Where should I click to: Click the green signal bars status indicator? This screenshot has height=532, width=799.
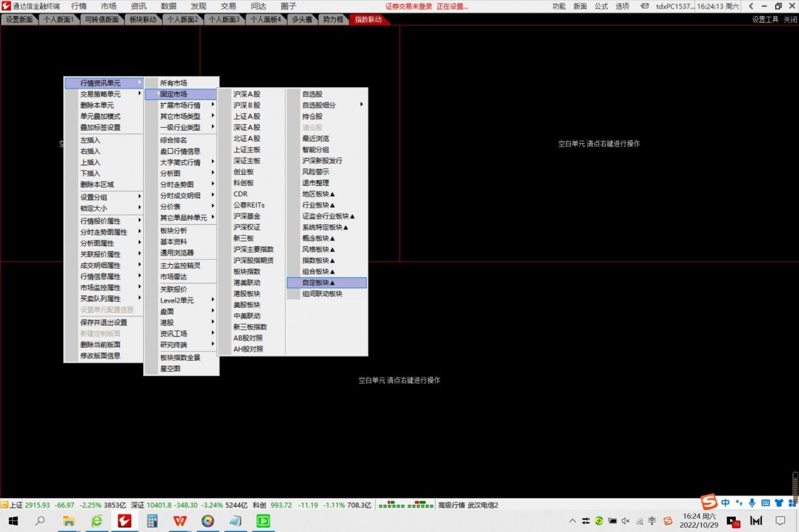(x=405, y=505)
